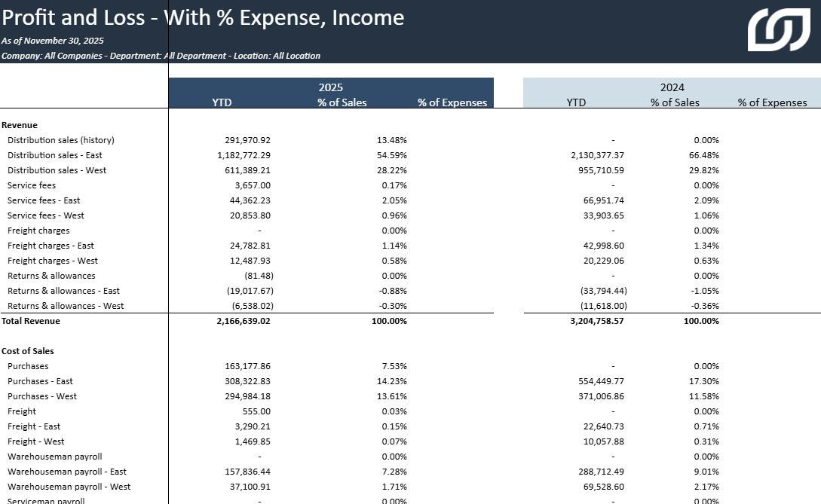The width and height of the screenshot is (821, 504).
Task: Select the 163,177.86 Purchases value
Action: point(248,366)
